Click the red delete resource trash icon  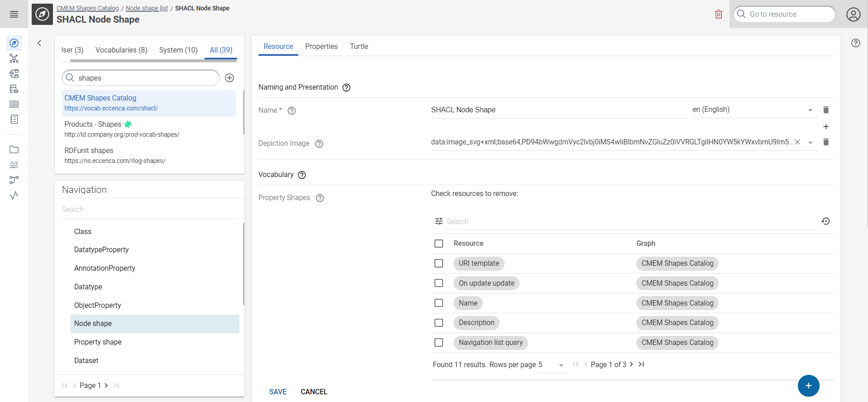(x=718, y=14)
